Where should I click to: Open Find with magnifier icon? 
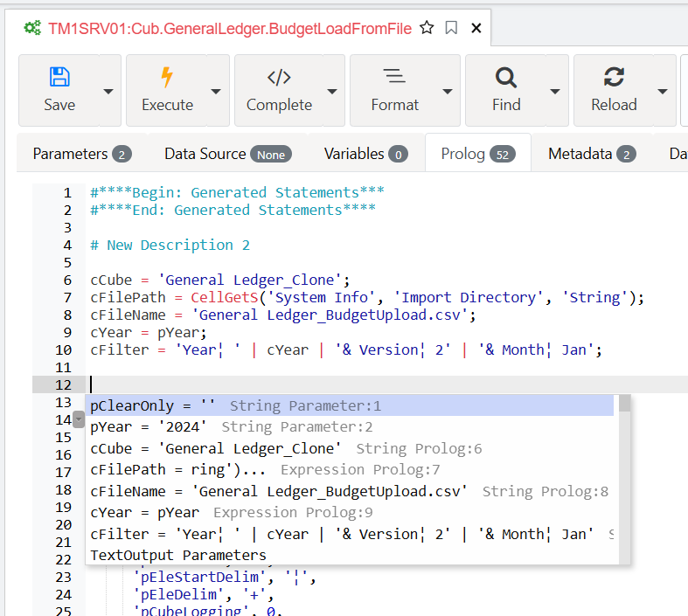506,78
